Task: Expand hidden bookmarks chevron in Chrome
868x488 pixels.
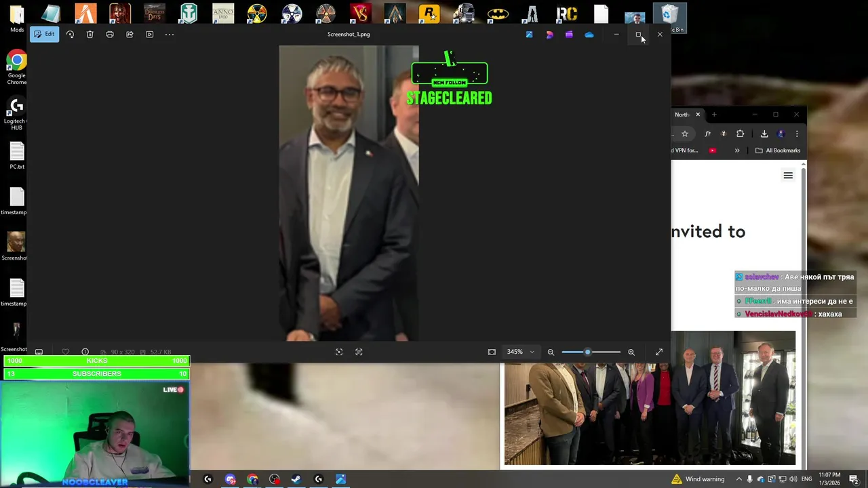Action: tap(737, 150)
